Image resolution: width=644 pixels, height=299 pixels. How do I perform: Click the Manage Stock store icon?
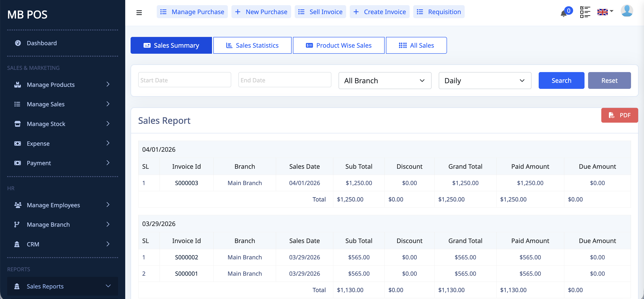coord(17,124)
